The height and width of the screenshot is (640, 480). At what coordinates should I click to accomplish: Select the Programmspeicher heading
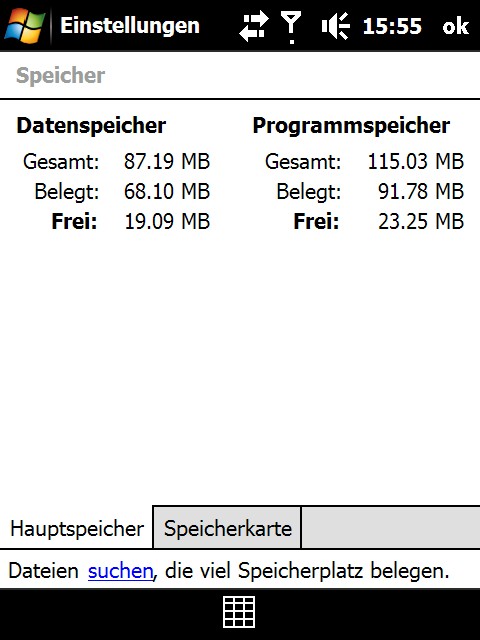click(x=351, y=125)
